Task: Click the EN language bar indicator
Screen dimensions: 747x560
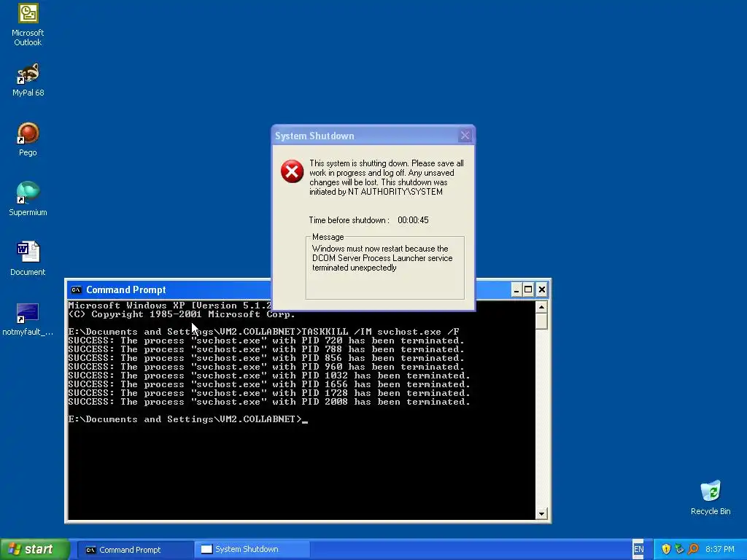Action: coord(638,549)
